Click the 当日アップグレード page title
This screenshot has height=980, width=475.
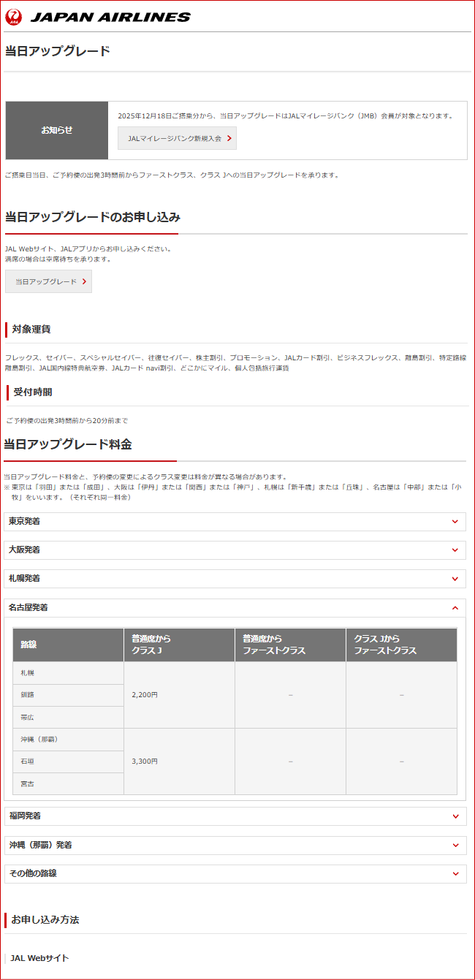click(x=58, y=51)
